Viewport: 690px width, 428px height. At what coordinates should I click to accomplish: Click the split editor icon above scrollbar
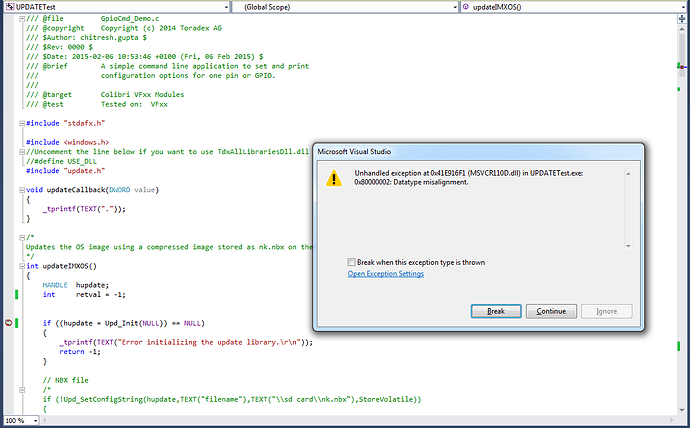pyautogui.click(x=682, y=18)
